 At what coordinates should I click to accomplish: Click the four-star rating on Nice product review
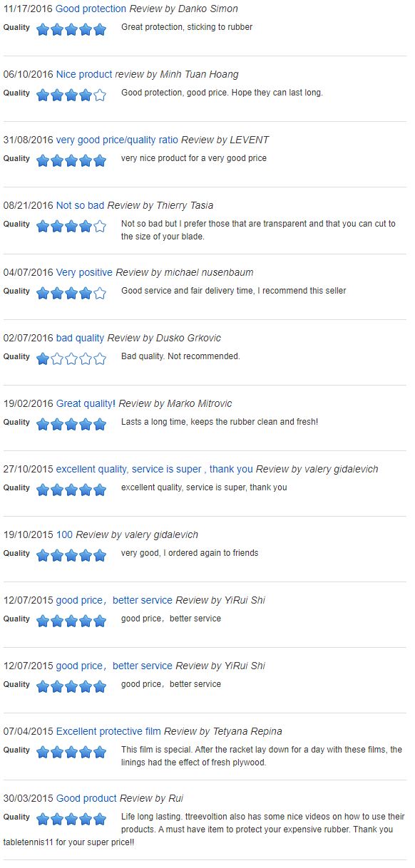[x=71, y=95]
